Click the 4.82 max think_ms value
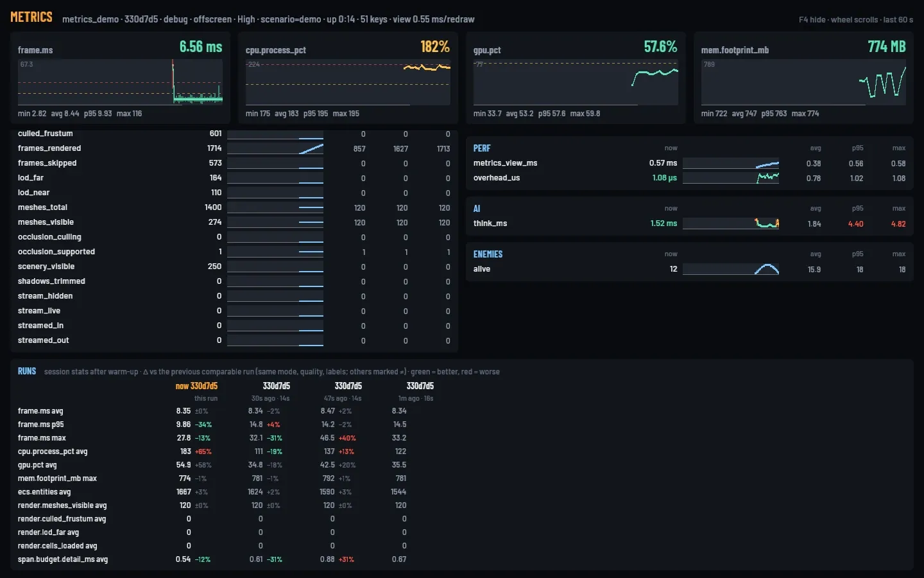Image resolution: width=924 pixels, height=578 pixels. (898, 224)
